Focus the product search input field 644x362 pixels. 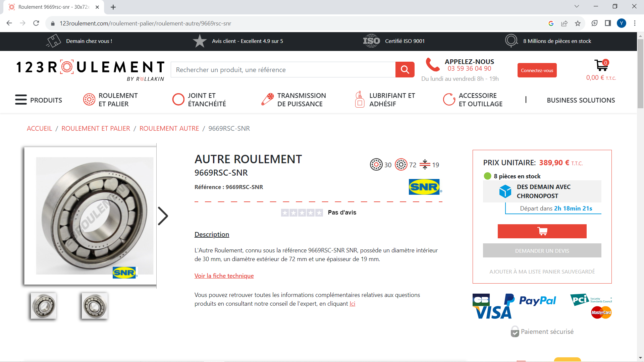(283, 70)
